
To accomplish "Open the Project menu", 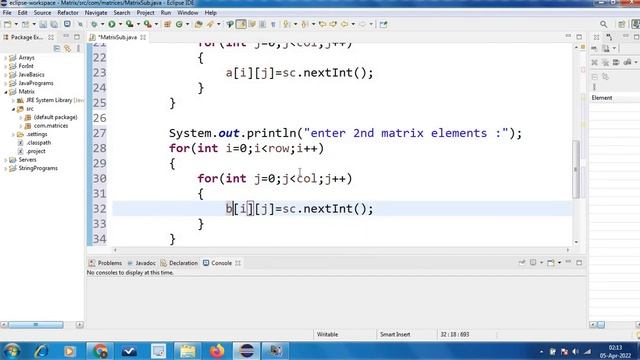I will [145, 13].
